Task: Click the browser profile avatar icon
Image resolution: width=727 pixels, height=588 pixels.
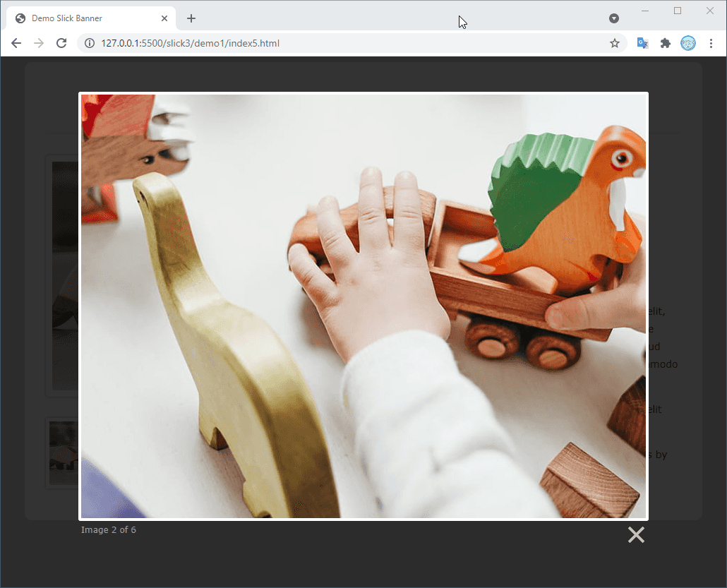Action: pyautogui.click(x=687, y=43)
